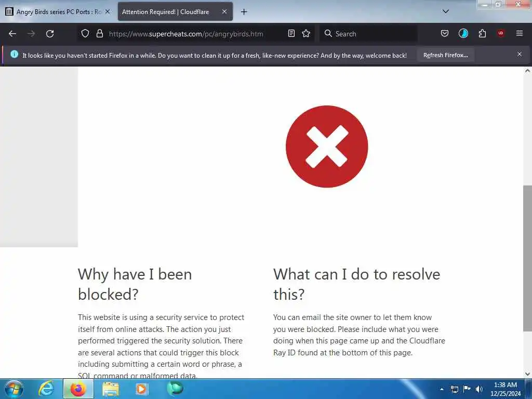Bookmark this page with the star icon
The width and height of the screenshot is (532, 399).
point(306,33)
